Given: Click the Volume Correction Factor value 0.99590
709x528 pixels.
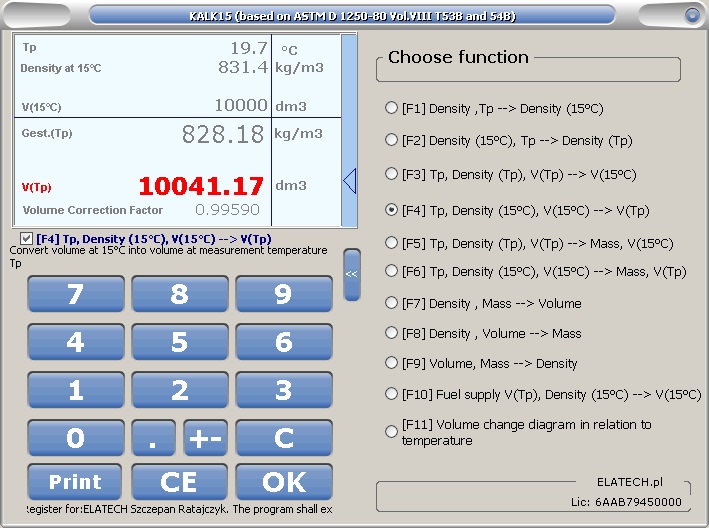Looking at the screenshot, I should 227,210.
